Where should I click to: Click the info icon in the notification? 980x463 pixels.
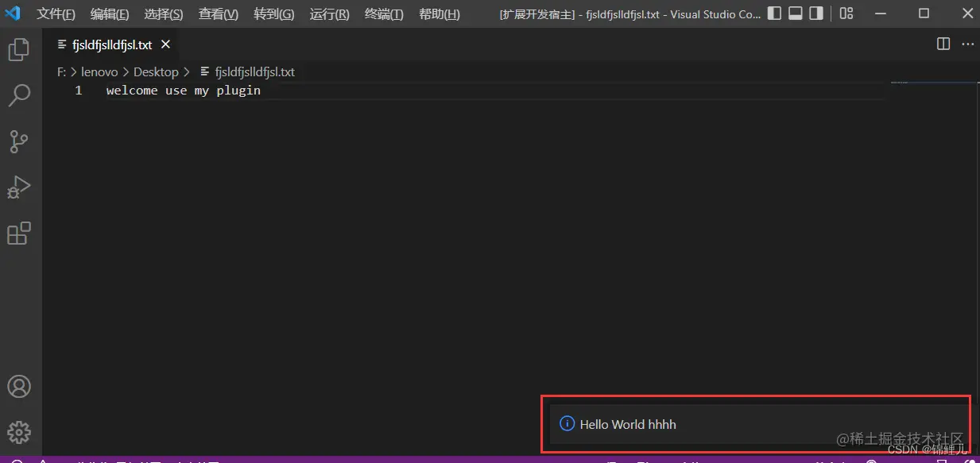567,424
